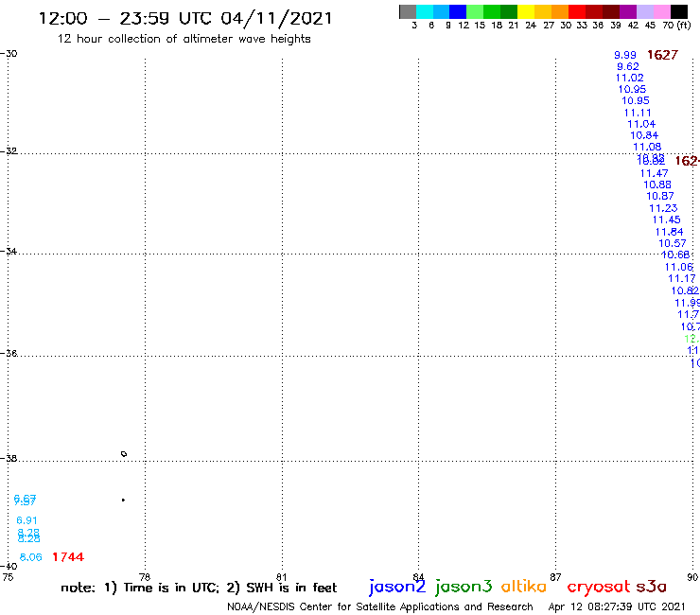Image resolution: width=700 pixels, height=615 pixels.
Task: Click the light blue reading 6.91
Action: click(x=26, y=520)
